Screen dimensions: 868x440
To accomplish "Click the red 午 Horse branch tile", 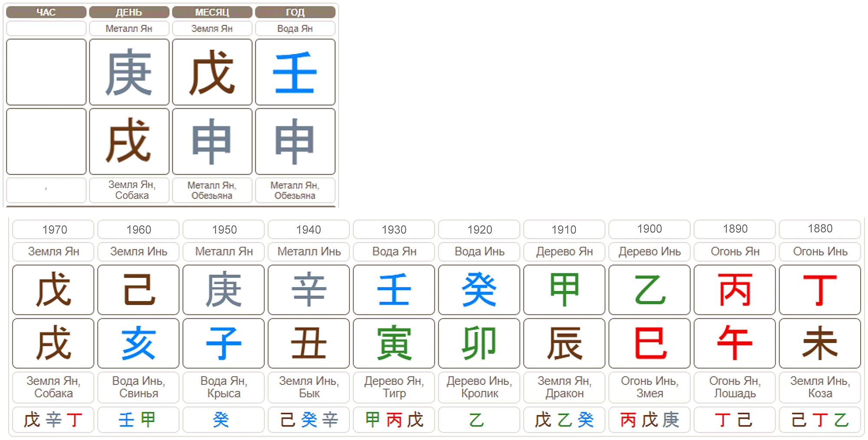I will point(735,344).
